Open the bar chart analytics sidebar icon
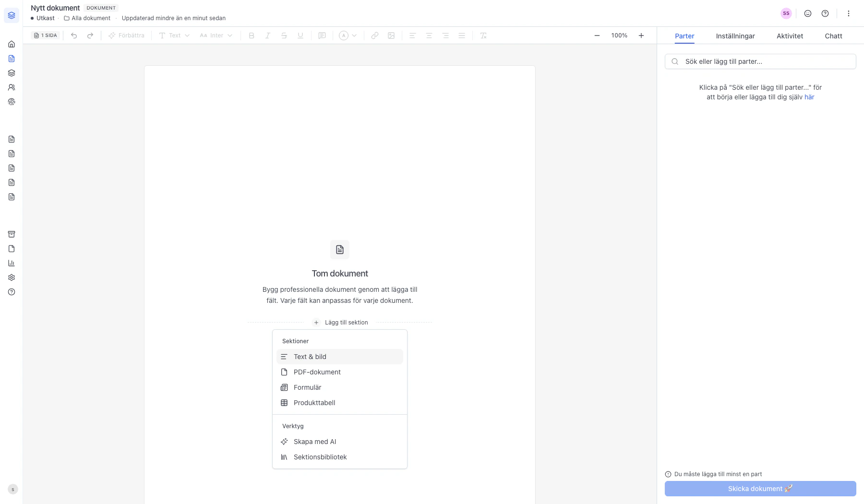The image size is (864, 504). (x=12, y=263)
